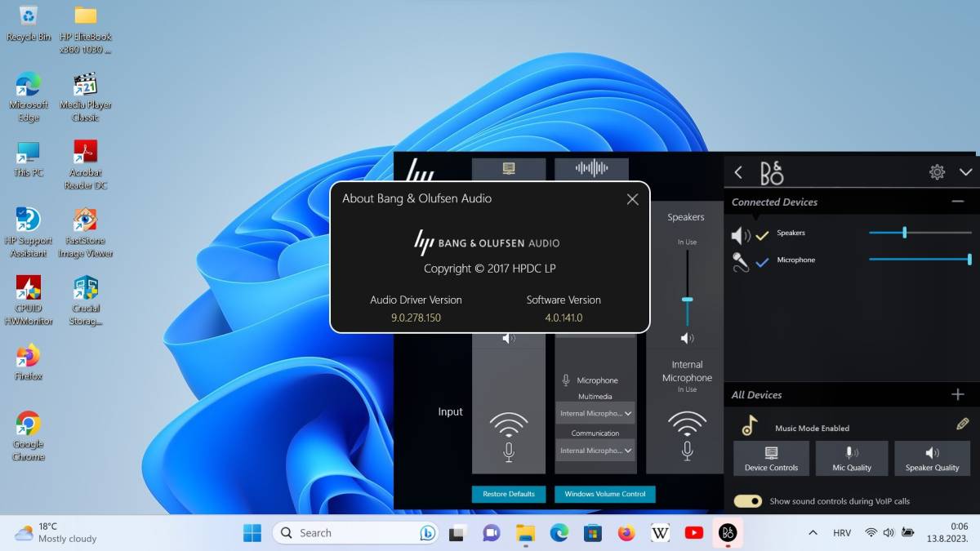This screenshot has height=551, width=980.
Task: Click the Audio Driver Version value 9.0.278.150
Action: point(416,318)
